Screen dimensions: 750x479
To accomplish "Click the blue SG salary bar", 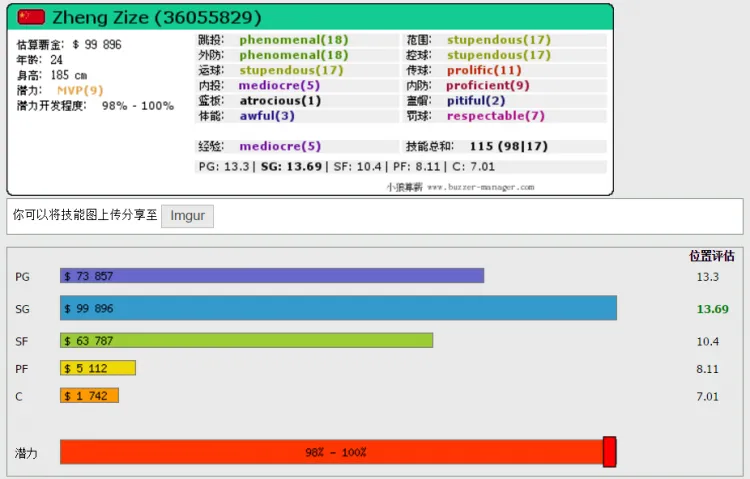I will (338, 308).
